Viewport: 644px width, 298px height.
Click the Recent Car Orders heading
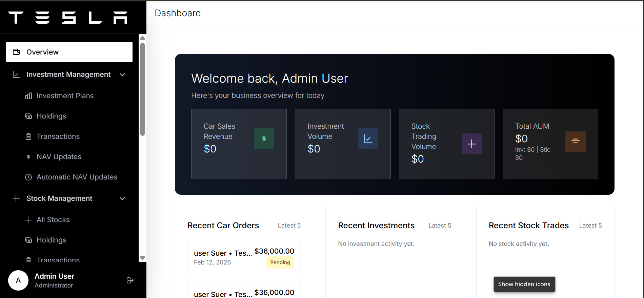tap(223, 226)
